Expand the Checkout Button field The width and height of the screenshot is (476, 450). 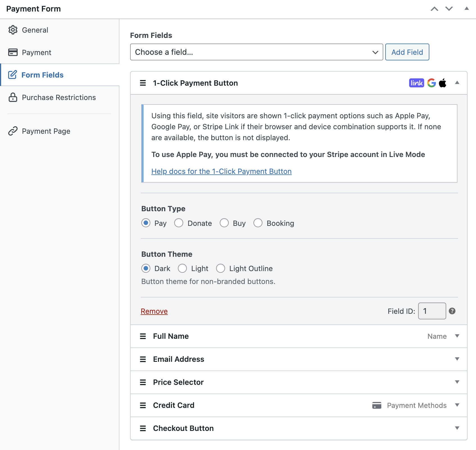(457, 428)
